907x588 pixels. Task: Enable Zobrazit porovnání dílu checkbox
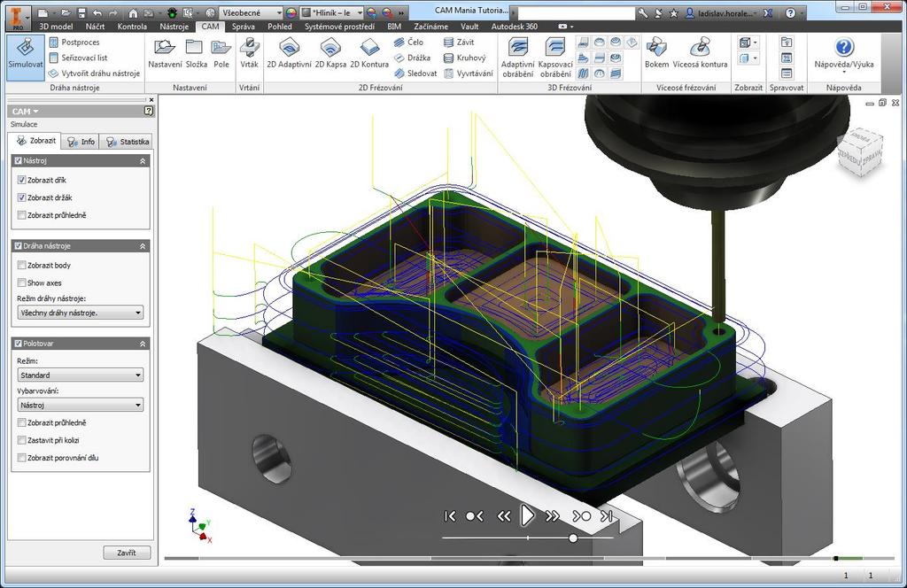coord(21,457)
